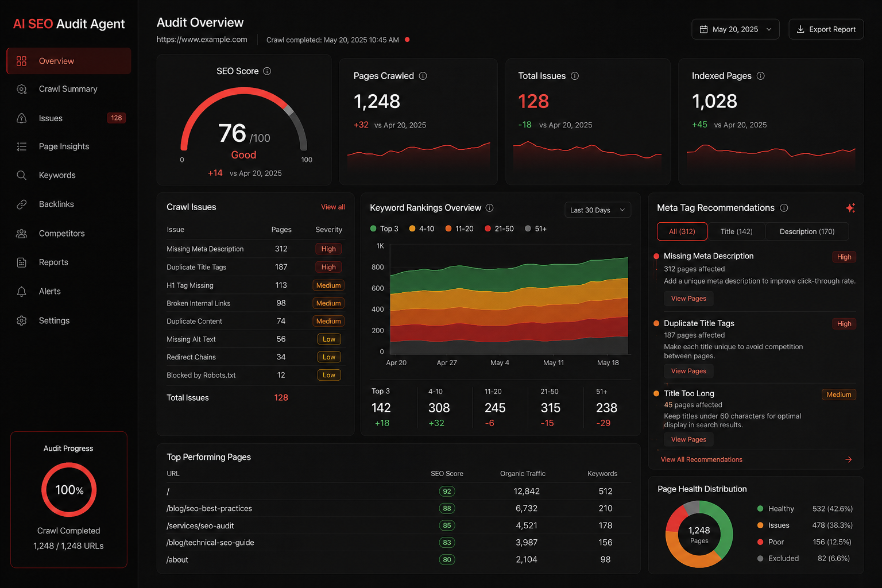The height and width of the screenshot is (588, 882).
Task: Click the Missing Meta Description issue row
Action: click(x=254, y=249)
